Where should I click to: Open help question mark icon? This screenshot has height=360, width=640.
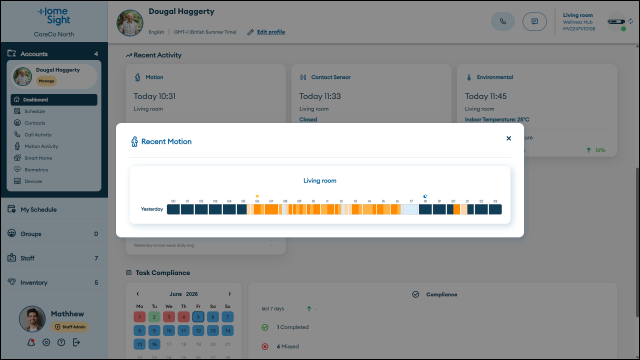pyautogui.click(x=61, y=342)
